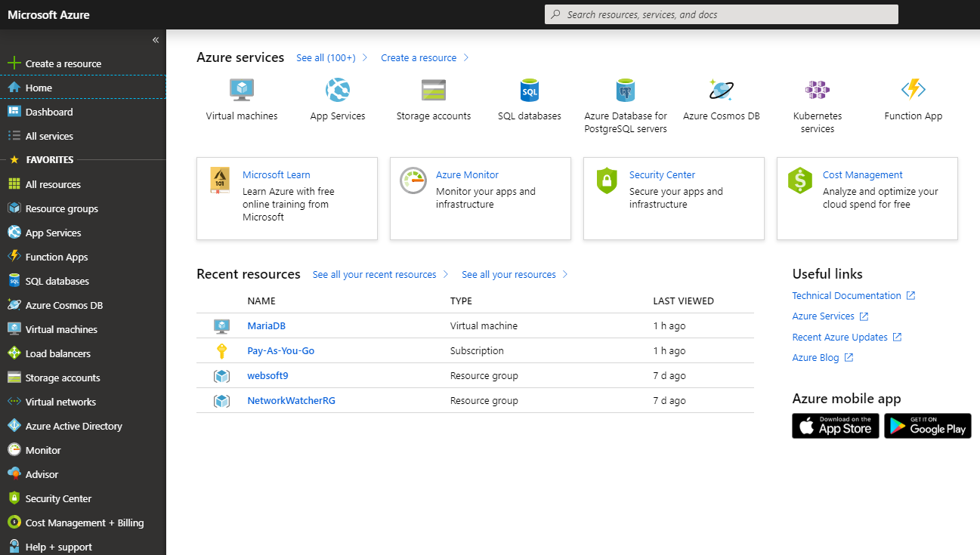Click the Create a resource link under Azure services
Image resolution: width=980 pixels, height=555 pixels.
click(x=419, y=58)
